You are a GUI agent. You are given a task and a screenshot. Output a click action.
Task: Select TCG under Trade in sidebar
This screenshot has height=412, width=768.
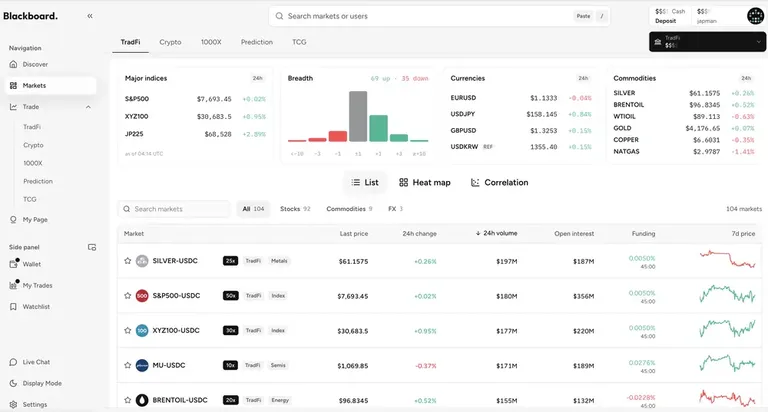pyautogui.click(x=29, y=199)
